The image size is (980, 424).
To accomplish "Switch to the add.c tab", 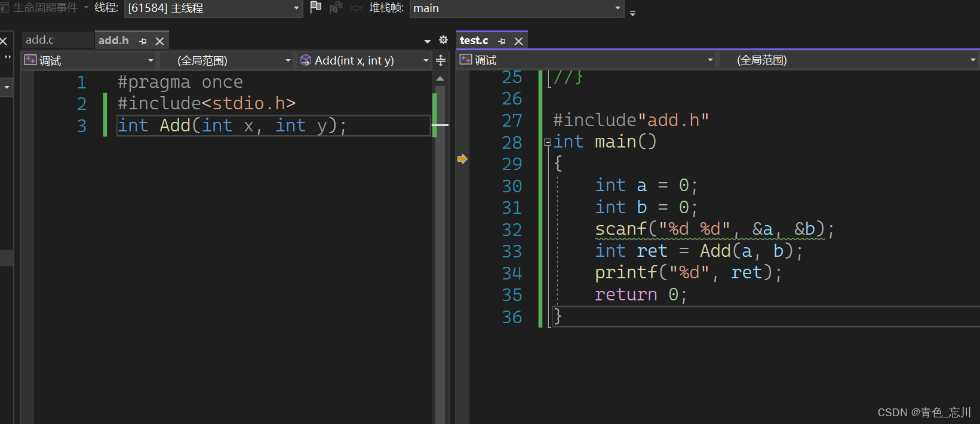I will 40,40.
